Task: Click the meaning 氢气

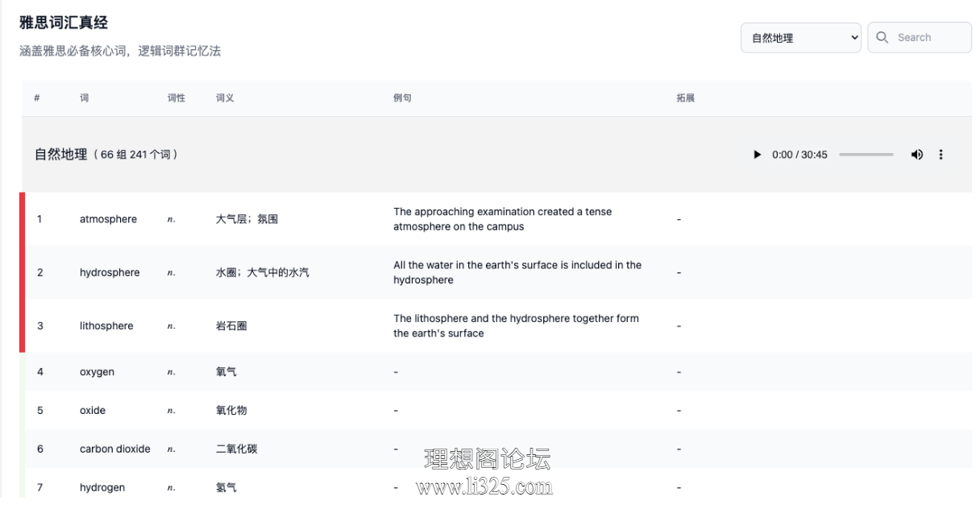Action: coord(226,487)
